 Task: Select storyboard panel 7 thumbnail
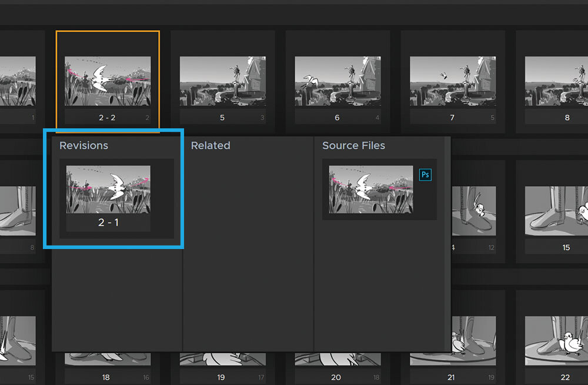(453, 81)
